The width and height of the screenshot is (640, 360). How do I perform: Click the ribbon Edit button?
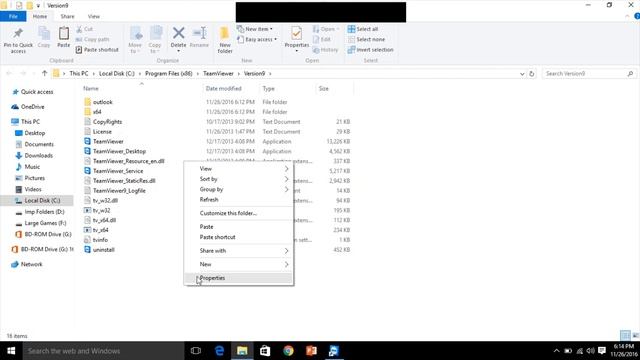pos(322,39)
